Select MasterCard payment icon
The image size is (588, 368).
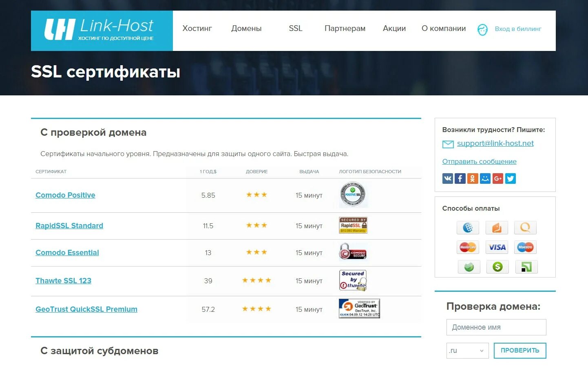[x=468, y=247]
